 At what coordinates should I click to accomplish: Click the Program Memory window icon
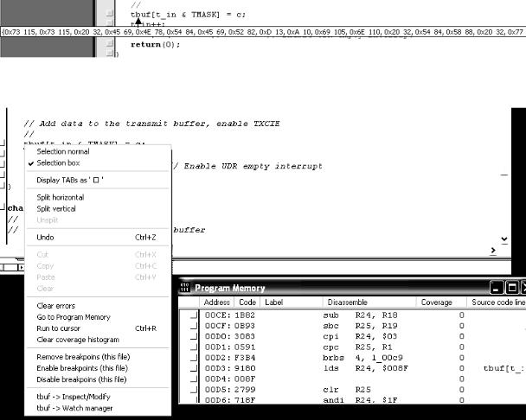pos(184,288)
